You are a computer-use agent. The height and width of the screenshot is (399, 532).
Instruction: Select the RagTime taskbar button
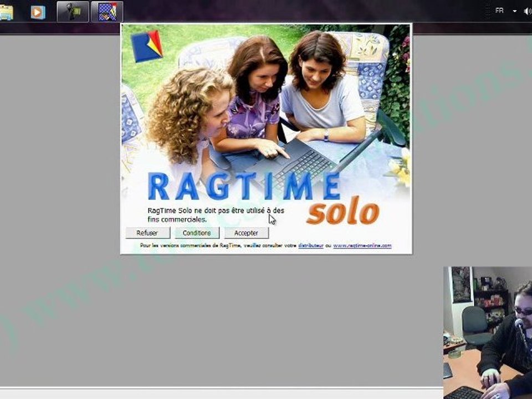(x=107, y=12)
